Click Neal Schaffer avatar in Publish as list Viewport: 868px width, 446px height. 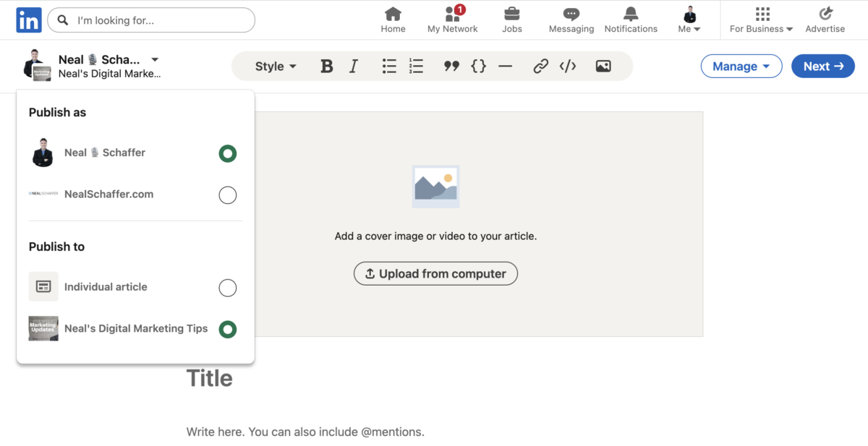tap(43, 153)
